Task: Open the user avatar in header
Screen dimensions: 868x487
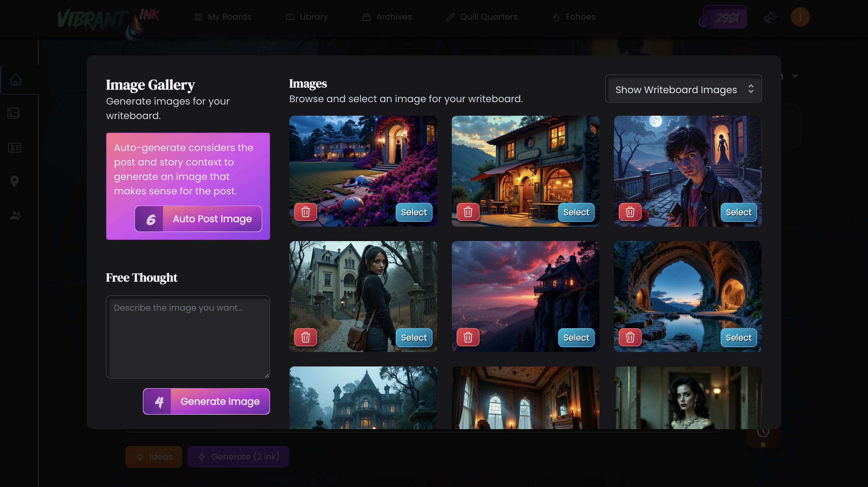Action: (800, 17)
